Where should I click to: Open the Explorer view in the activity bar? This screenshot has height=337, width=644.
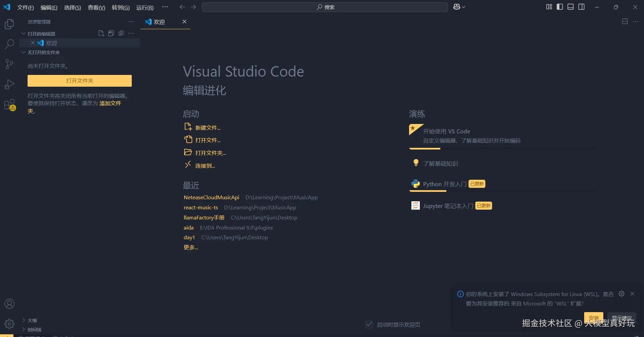click(x=9, y=24)
